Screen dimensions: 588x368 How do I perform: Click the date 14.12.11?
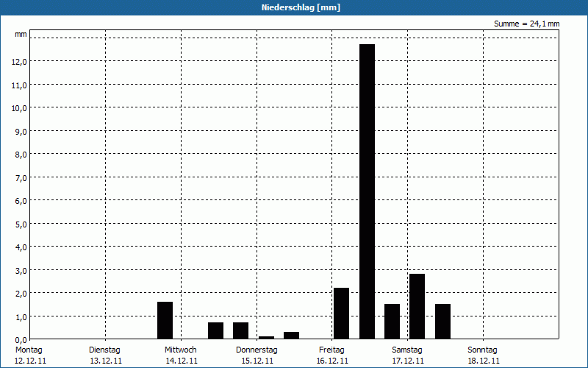coord(182,361)
